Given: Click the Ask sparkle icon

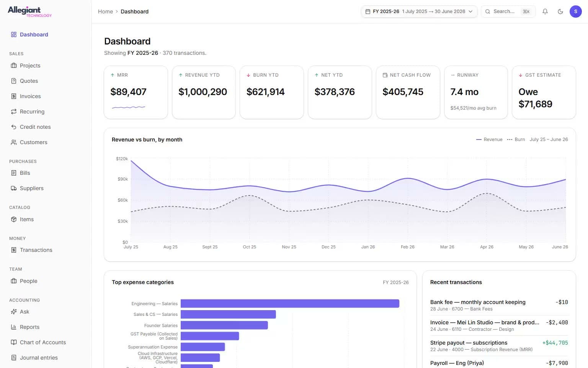Looking at the screenshot, I should pos(14,312).
